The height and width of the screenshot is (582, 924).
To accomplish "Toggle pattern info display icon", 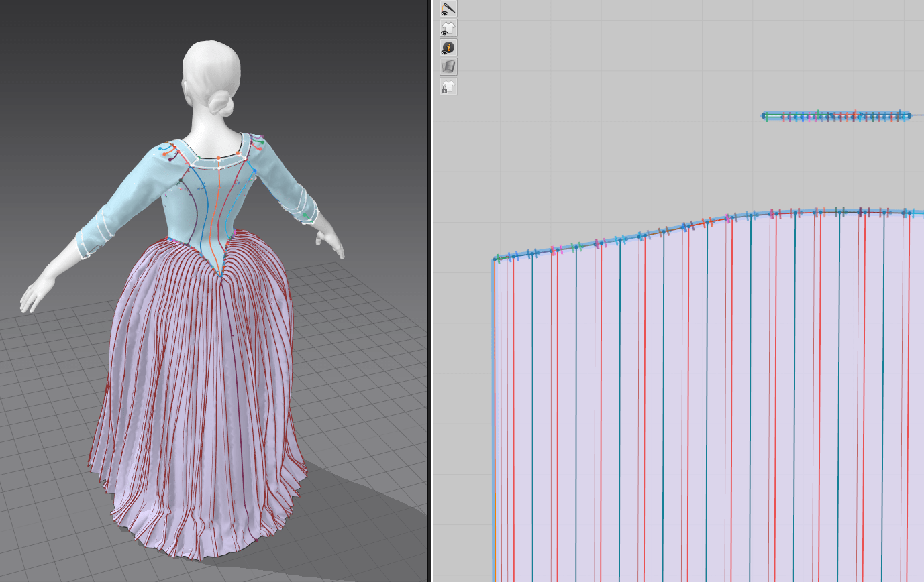I will pyautogui.click(x=448, y=48).
